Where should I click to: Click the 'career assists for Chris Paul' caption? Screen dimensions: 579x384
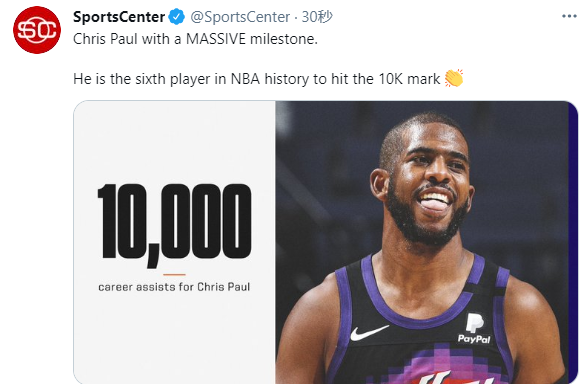174,287
